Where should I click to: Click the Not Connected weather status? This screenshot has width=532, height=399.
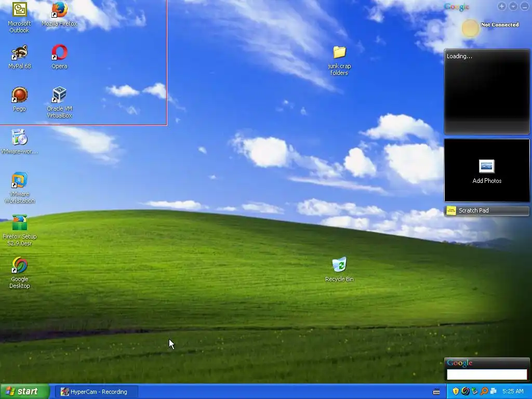point(500,25)
